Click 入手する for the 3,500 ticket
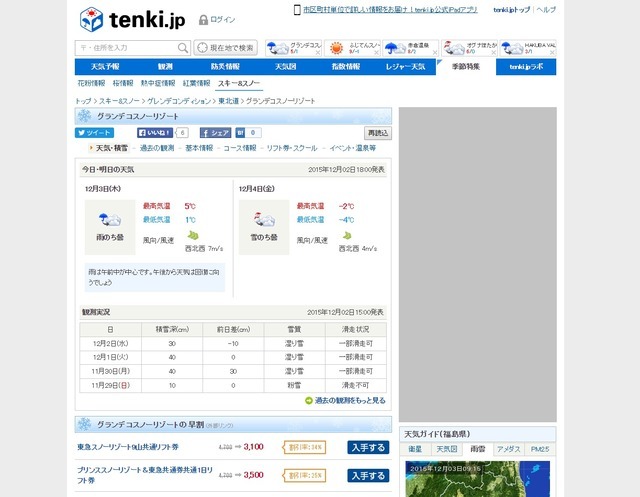 (368, 476)
